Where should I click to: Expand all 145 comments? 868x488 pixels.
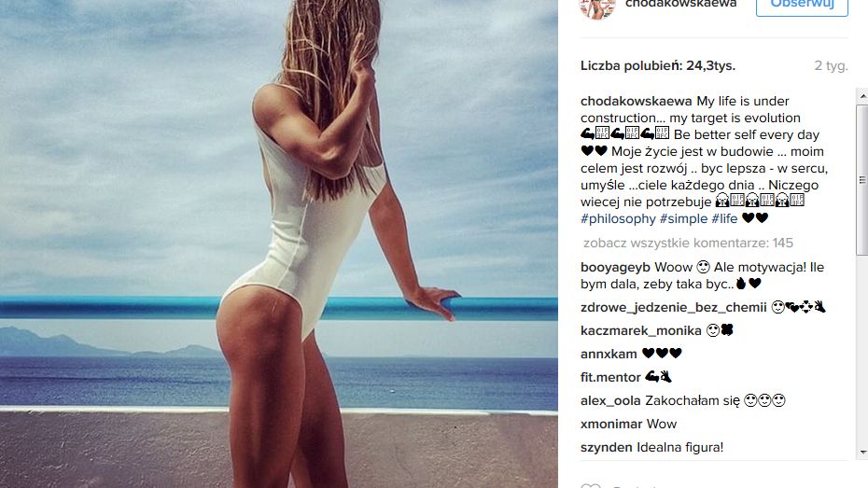(688, 243)
